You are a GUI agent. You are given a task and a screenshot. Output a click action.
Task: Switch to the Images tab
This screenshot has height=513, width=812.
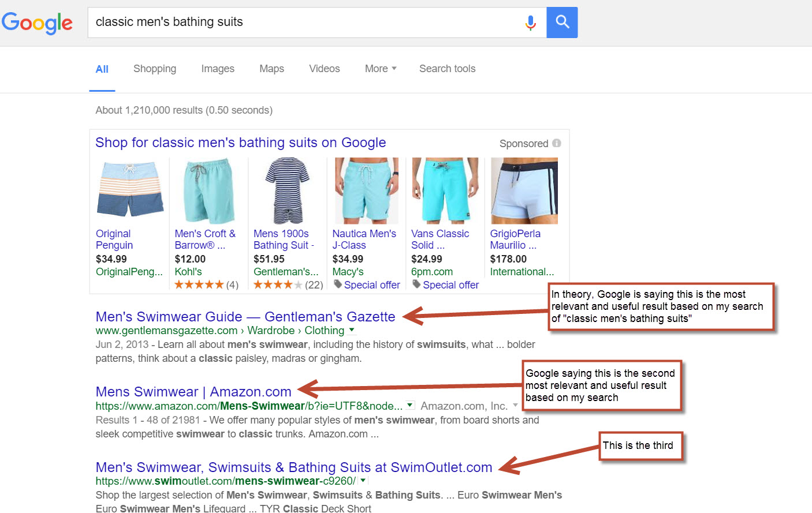218,69
